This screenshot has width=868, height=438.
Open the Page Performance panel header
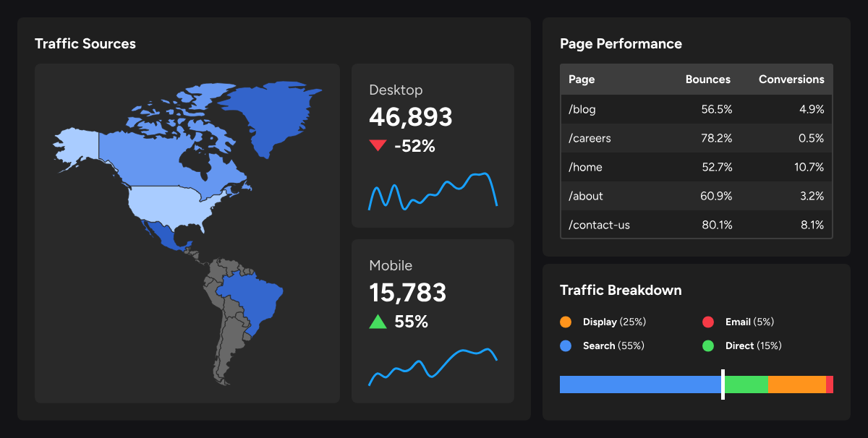[x=621, y=43]
